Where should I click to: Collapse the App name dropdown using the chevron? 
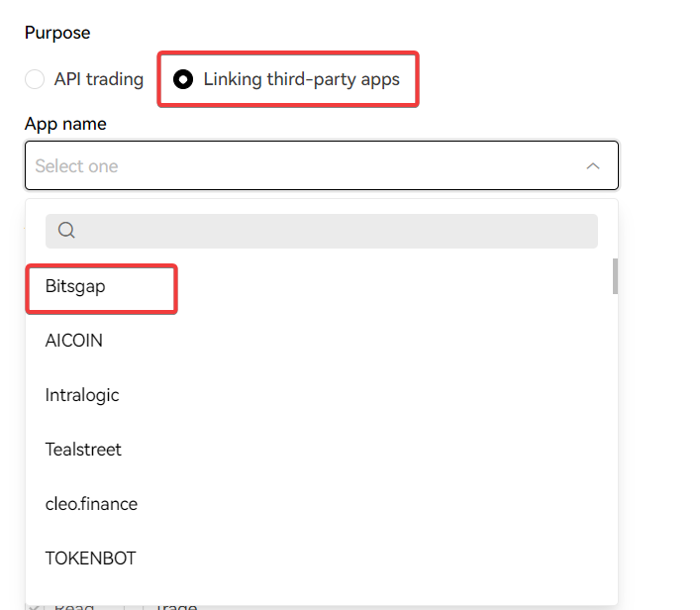592,166
